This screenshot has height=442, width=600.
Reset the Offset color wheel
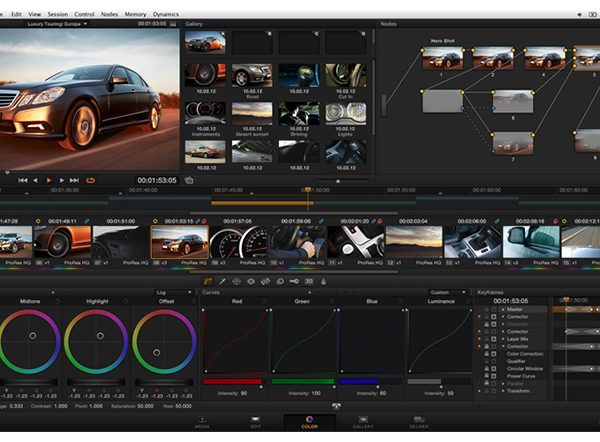click(194, 302)
